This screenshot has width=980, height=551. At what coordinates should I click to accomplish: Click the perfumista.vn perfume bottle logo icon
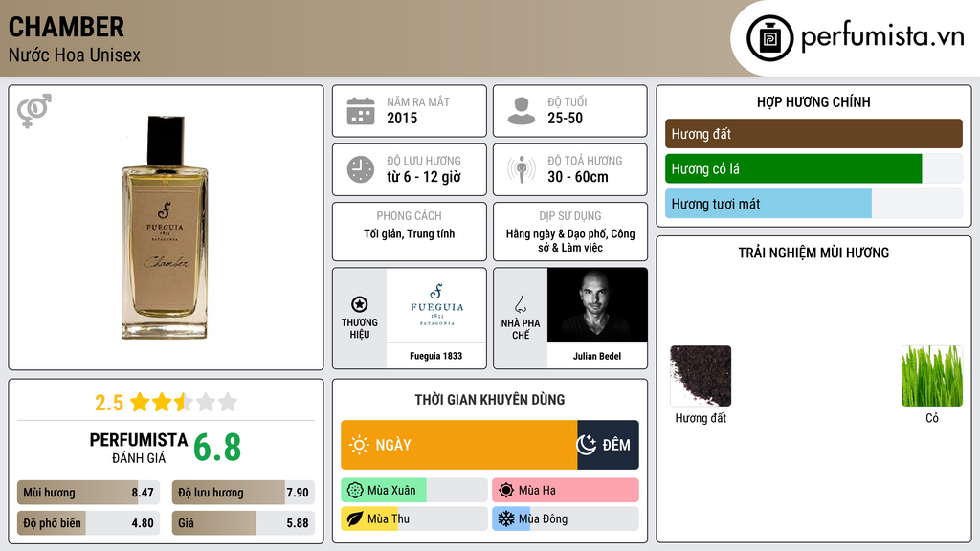coord(769,38)
